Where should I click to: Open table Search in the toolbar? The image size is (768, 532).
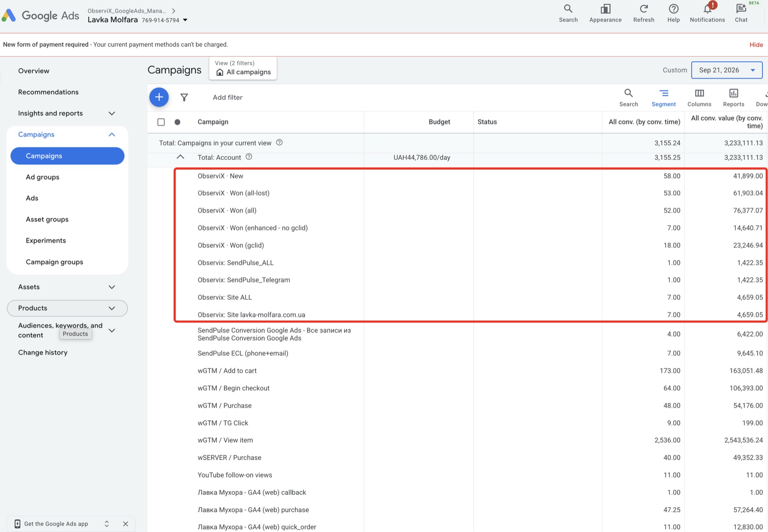coord(628,98)
